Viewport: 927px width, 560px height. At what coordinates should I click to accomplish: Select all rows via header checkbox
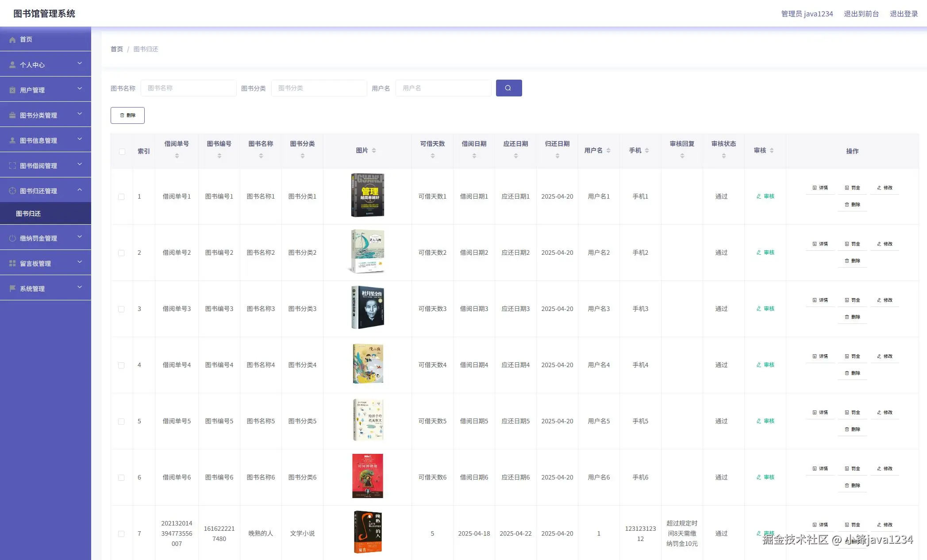[122, 152]
